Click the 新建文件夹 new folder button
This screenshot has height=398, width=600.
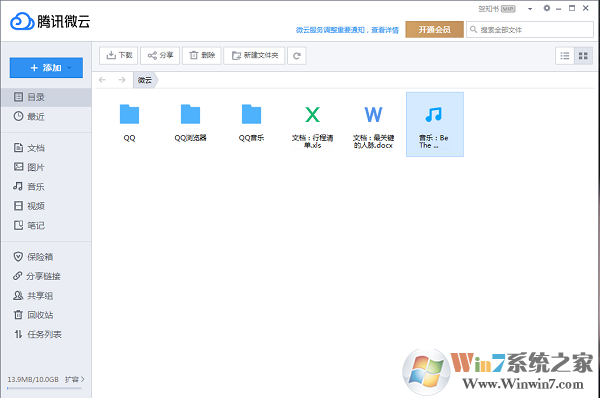pyautogui.click(x=254, y=55)
